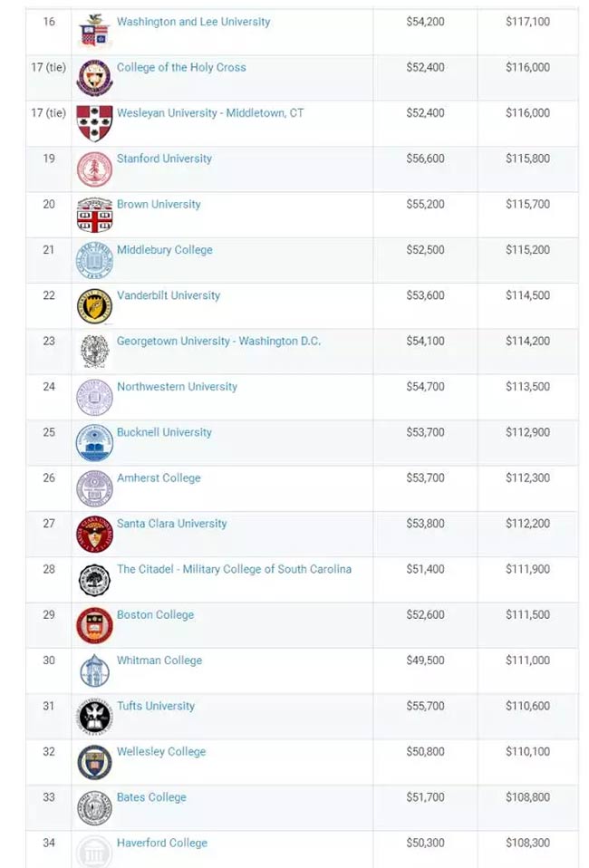Open the Amherst College link
Viewport: 589px width, 868px height.
pyautogui.click(x=159, y=477)
